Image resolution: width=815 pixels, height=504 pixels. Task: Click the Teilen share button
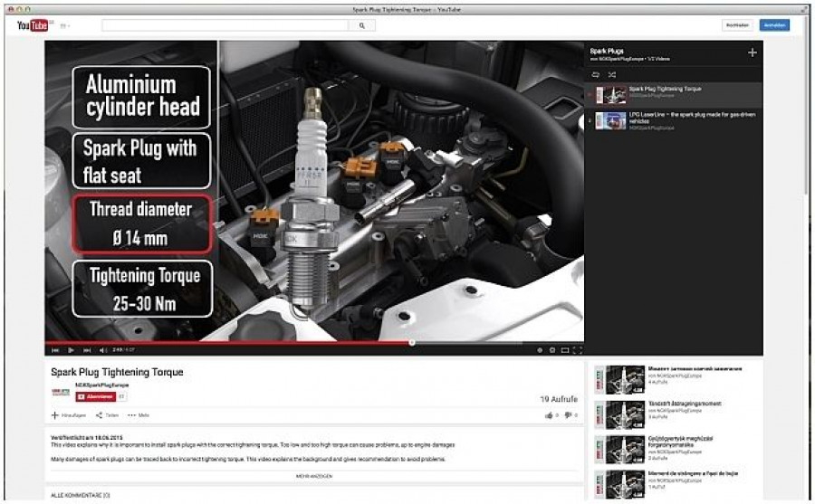tap(107, 415)
